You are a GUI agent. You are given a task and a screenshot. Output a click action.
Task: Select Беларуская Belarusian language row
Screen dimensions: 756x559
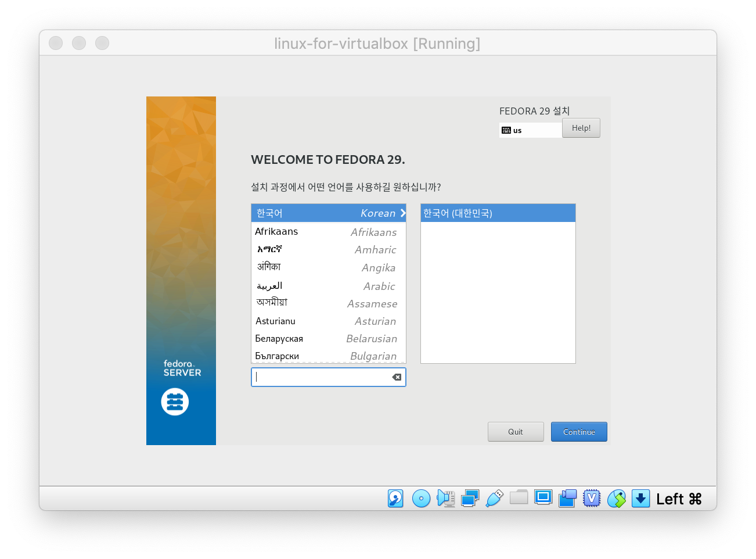pyautogui.click(x=329, y=338)
